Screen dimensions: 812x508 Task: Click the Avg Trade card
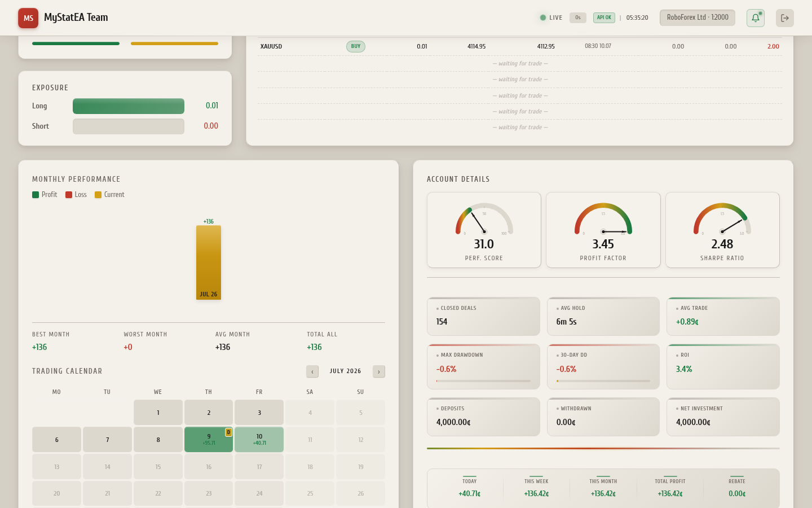click(723, 316)
